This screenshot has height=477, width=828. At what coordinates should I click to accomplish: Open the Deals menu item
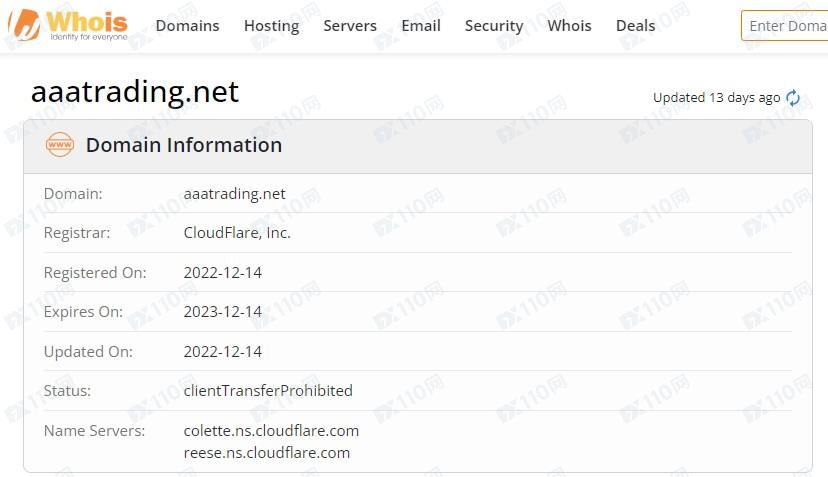[x=635, y=26]
